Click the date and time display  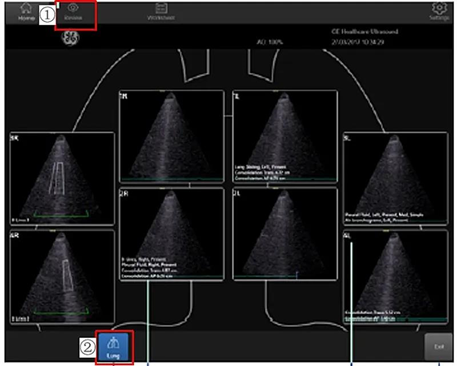[358, 42]
